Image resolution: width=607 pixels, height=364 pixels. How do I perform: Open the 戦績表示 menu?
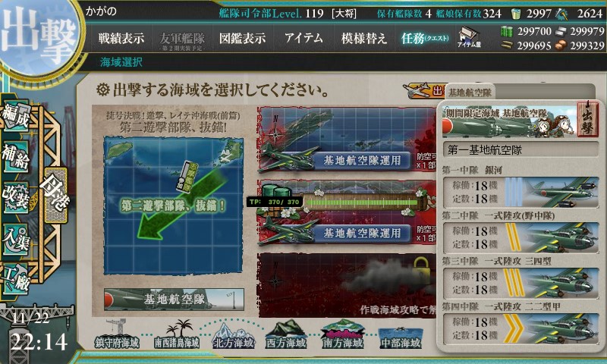[121, 38]
